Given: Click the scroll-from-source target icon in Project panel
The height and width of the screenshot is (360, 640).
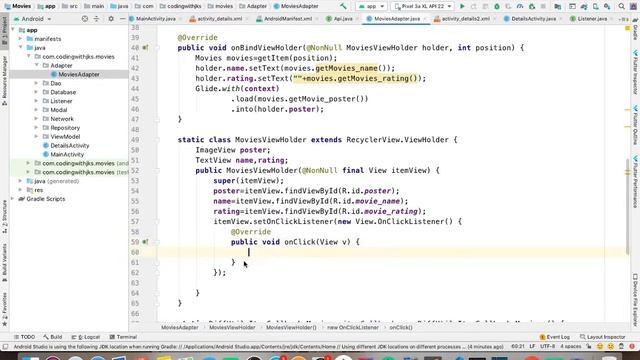Looking at the screenshot, I should click(84, 19).
